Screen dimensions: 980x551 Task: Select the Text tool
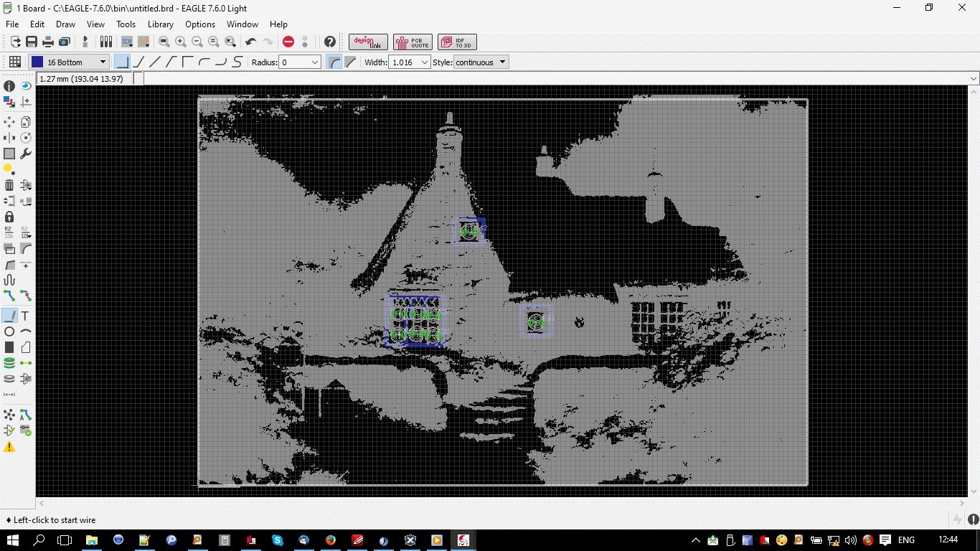click(25, 316)
